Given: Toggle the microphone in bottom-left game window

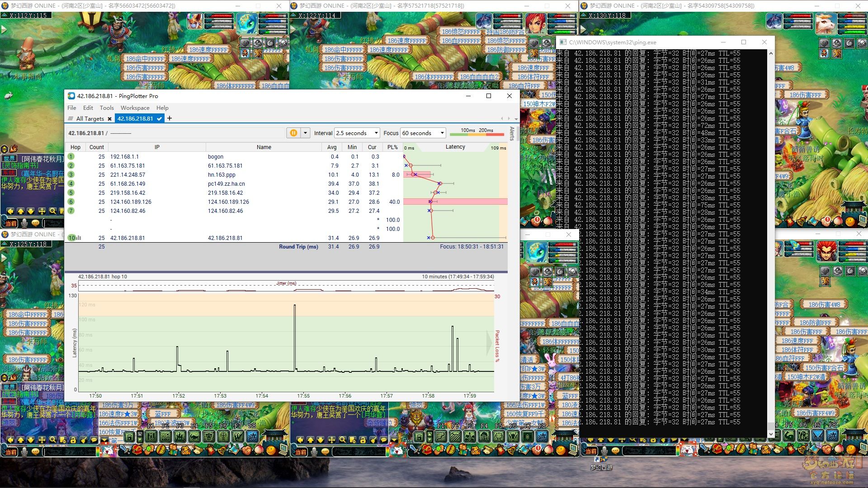Looking at the screenshot, I should pyautogui.click(x=24, y=452).
